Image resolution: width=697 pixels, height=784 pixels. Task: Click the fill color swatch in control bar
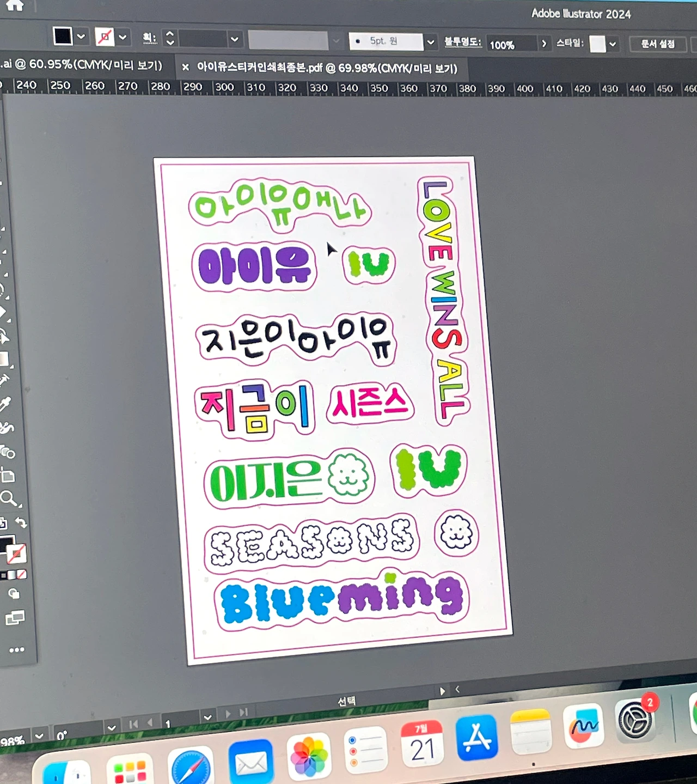(63, 36)
